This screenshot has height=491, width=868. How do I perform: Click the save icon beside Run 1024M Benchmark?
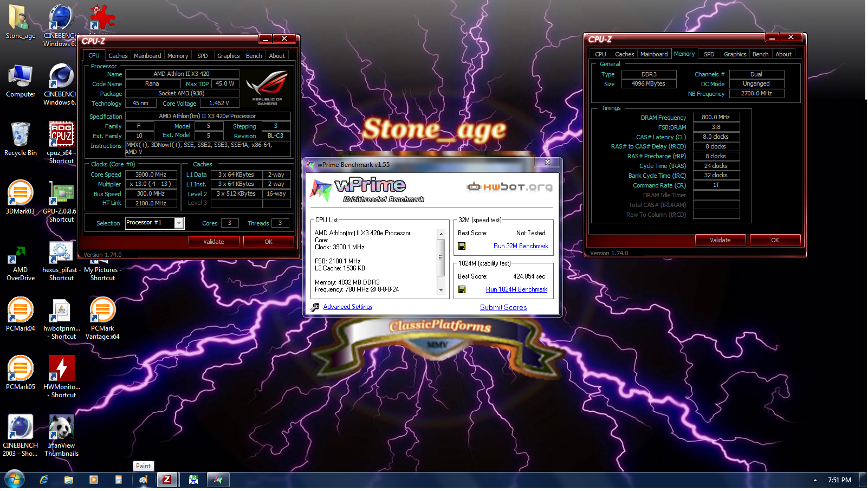462,289
